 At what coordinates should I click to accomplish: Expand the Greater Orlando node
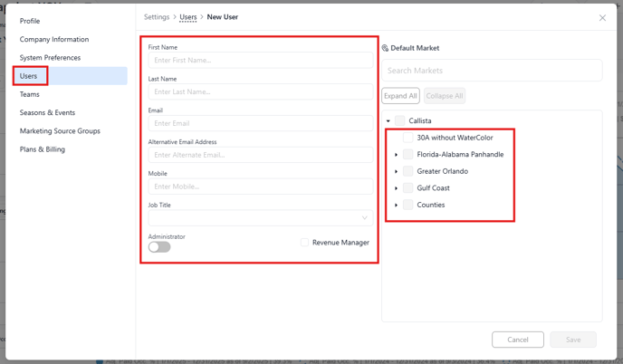(396, 171)
